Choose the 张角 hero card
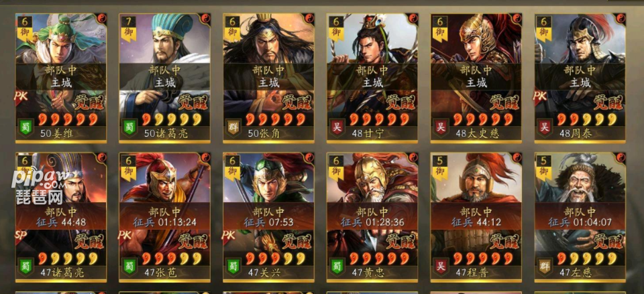This screenshot has height=294, width=644. click(x=268, y=78)
